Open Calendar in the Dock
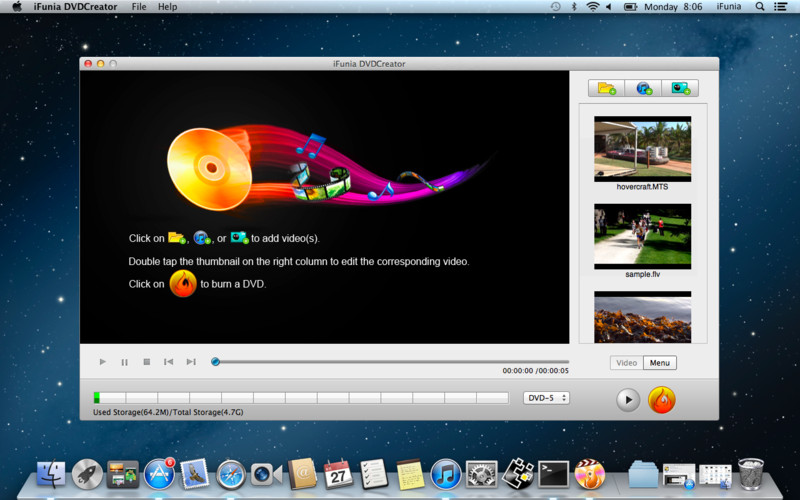800x500 pixels. (x=338, y=474)
